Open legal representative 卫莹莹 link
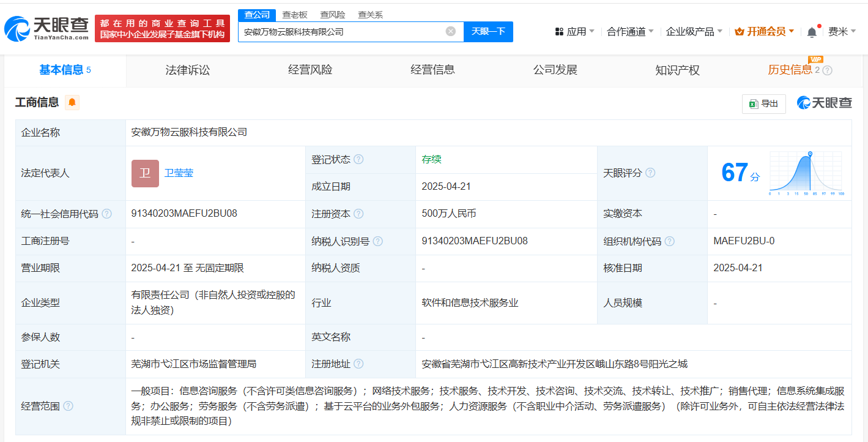868x442 pixels. 179,173
